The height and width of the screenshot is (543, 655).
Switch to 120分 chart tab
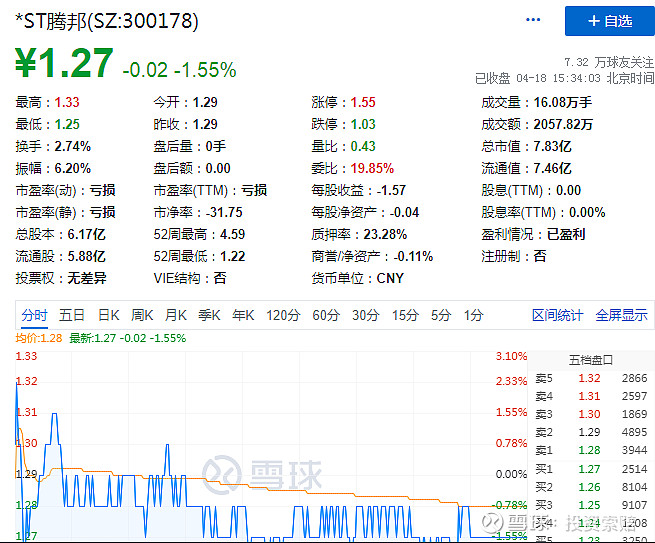pos(283,315)
